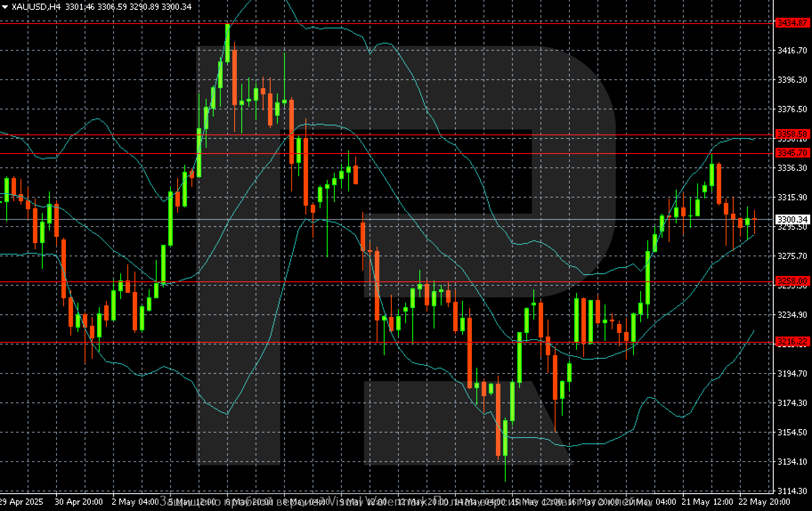Viewport: 812px width, 511px height.
Task: Click the 3416.70 price axis value
Action: click(x=792, y=51)
